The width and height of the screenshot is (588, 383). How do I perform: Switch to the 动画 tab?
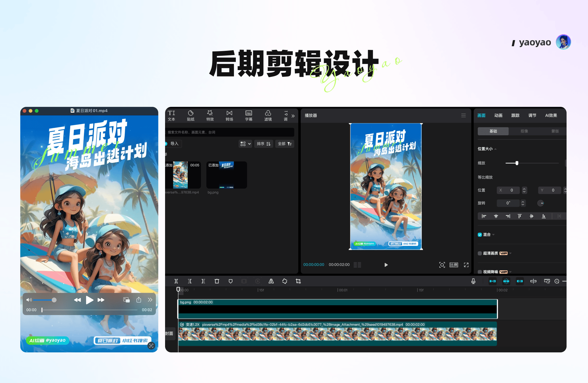click(x=498, y=115)
